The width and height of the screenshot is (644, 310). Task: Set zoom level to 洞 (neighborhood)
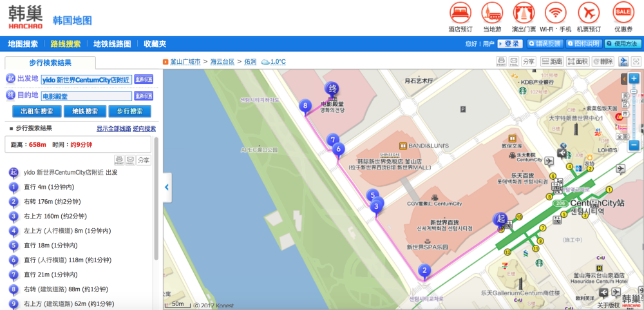tap(625, 95)
